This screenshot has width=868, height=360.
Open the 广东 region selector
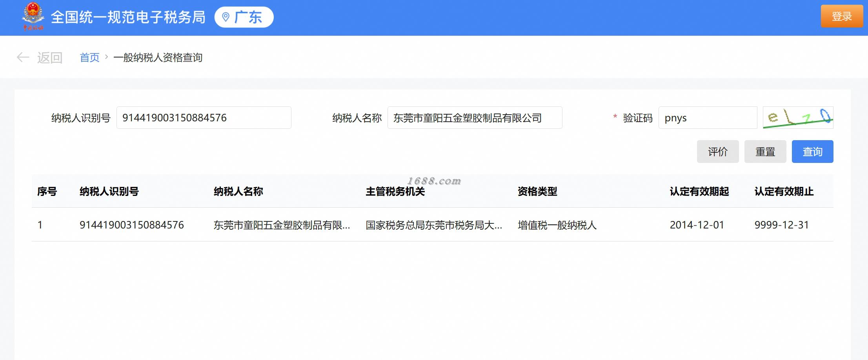coord(244,17)
